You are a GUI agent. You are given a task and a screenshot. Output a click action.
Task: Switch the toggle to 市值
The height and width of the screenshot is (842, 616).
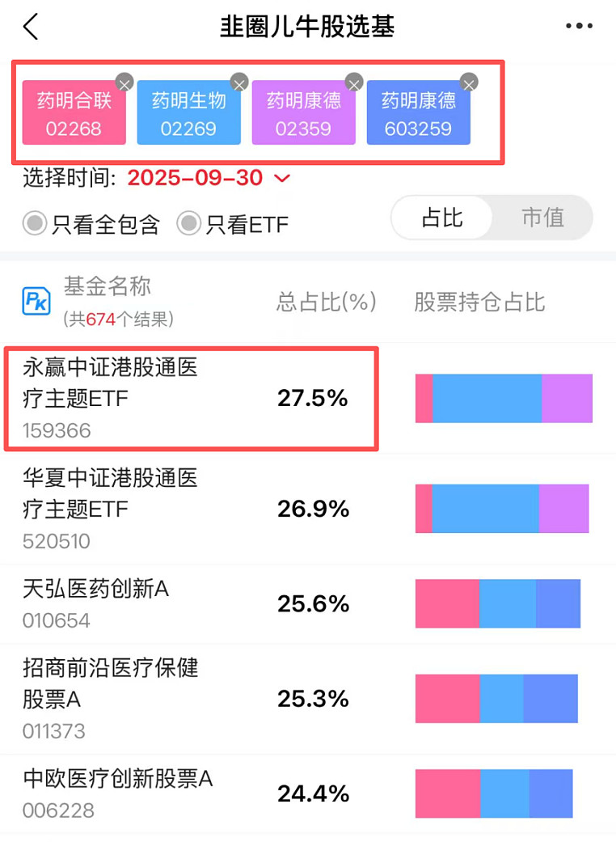[542, 218]
